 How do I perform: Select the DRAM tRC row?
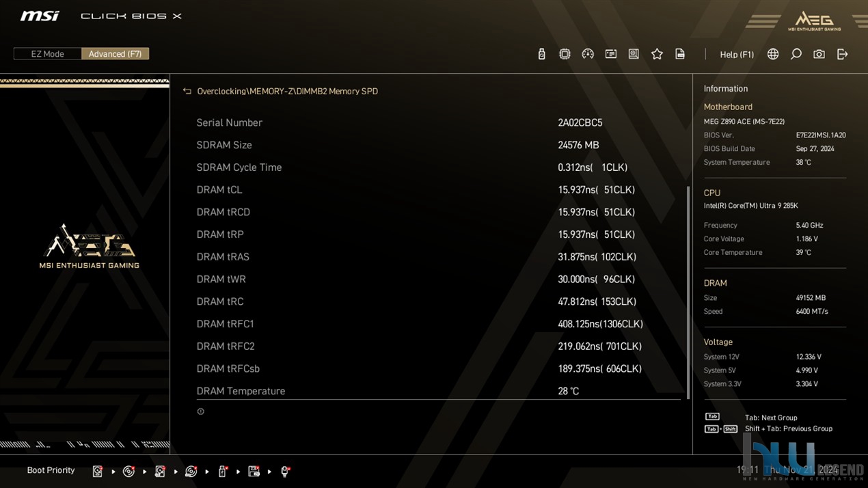[438, 301]
